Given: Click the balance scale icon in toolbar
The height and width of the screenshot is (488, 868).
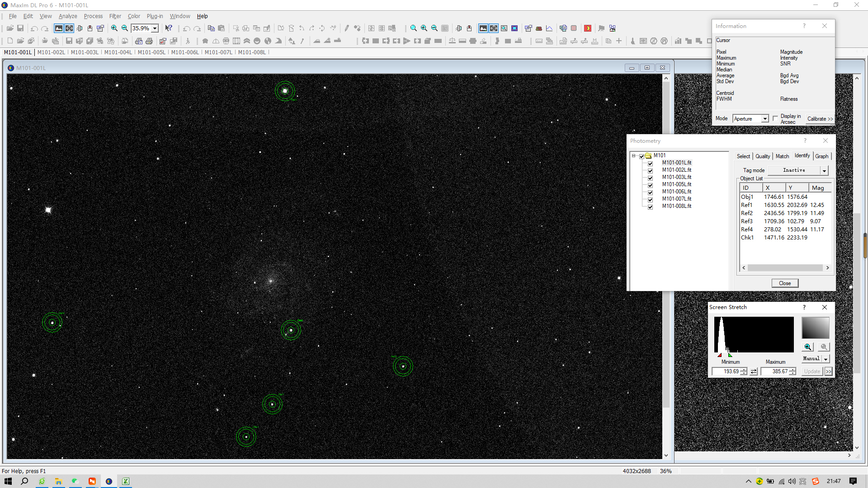Looking at the screenshot, I should coord(452,41).
